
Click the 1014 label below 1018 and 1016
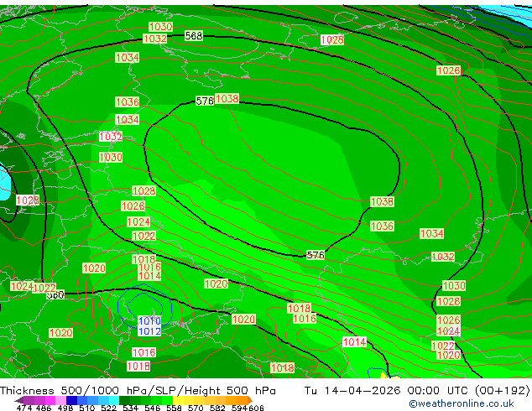click(x=149, y=276)
